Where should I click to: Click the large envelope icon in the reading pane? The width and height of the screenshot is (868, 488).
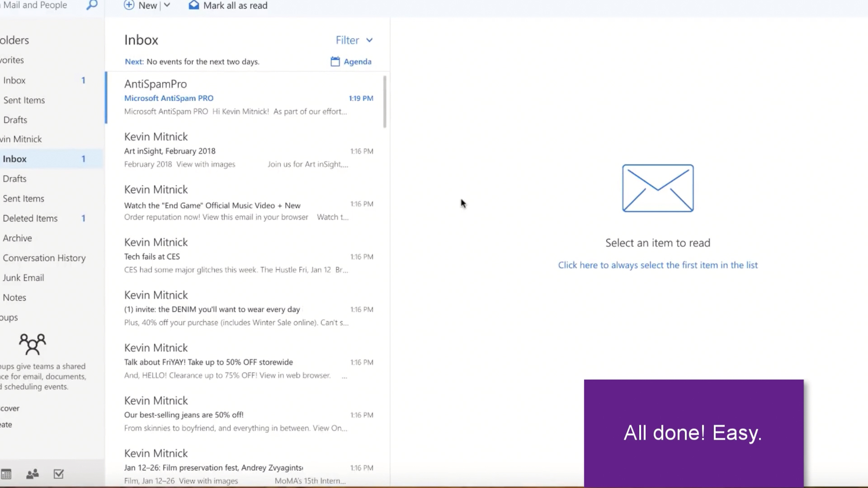[x=658, y=188]
